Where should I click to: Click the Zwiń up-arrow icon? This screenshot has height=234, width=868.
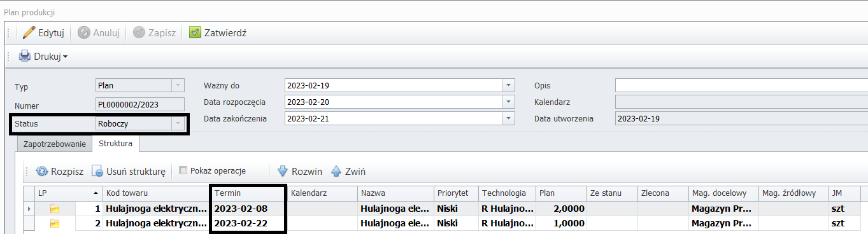[x=336, y=171]
